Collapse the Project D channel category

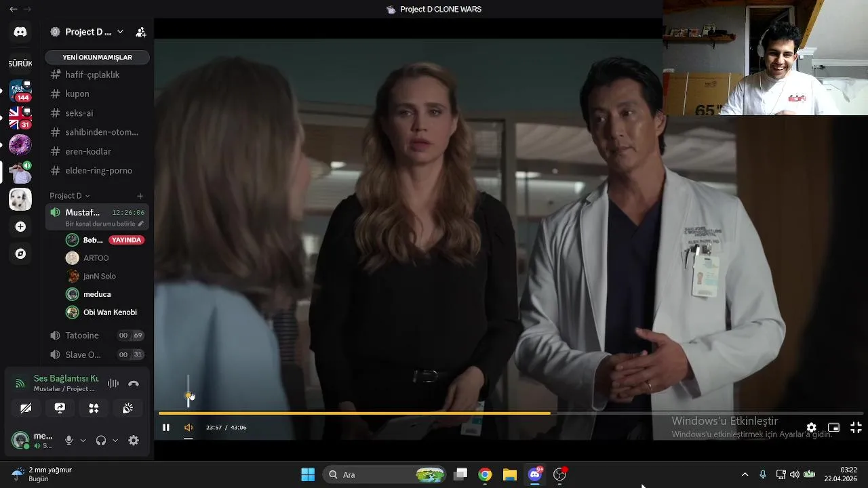[x=69, y=196]
